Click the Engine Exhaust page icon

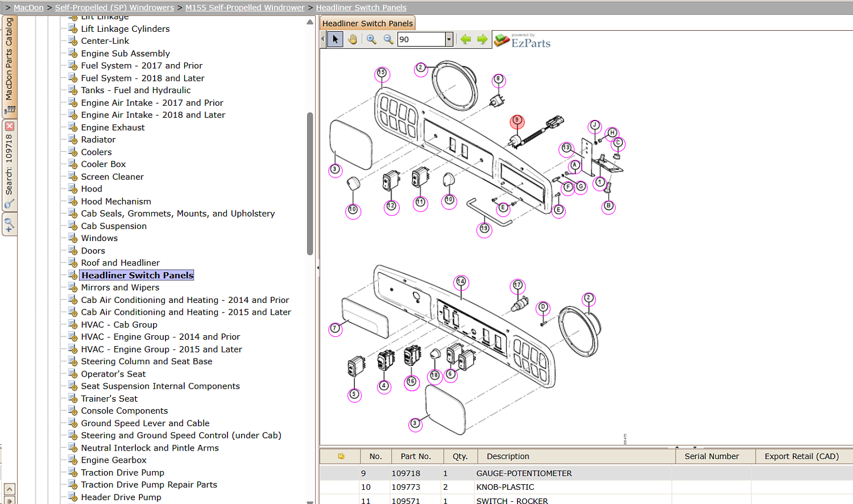pyautogui.click(x=73, y=127)
